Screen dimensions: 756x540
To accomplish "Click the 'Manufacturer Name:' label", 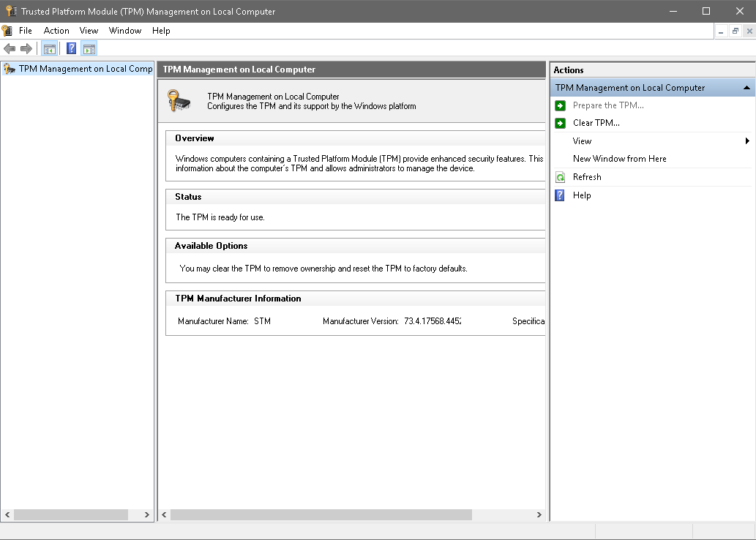I will click(213, 321).
